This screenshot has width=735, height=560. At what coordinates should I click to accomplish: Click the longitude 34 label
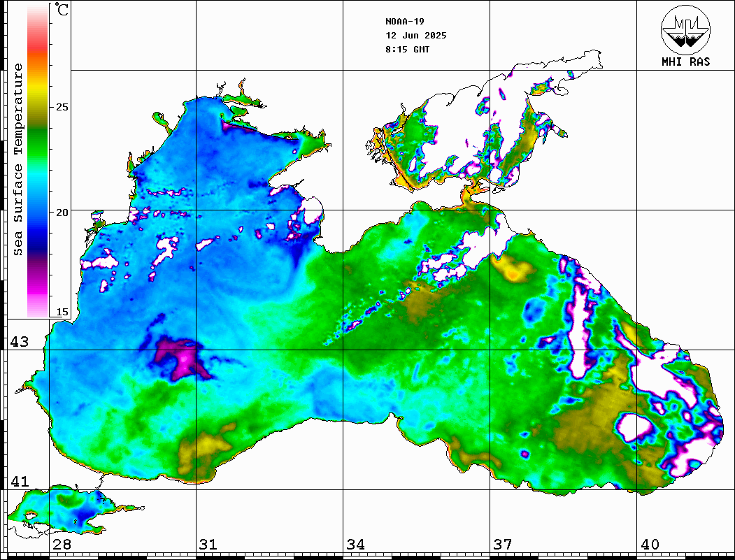355,545
